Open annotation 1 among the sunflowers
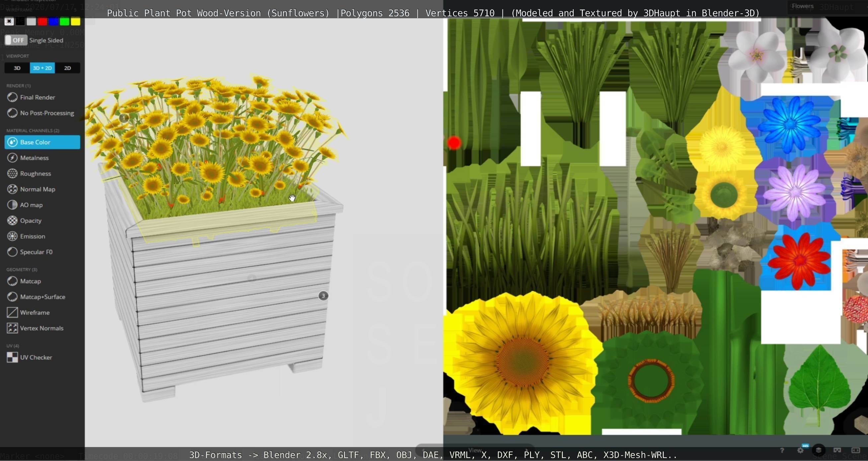Viewport: 868px width, 461px height. [x=124, y=118]
